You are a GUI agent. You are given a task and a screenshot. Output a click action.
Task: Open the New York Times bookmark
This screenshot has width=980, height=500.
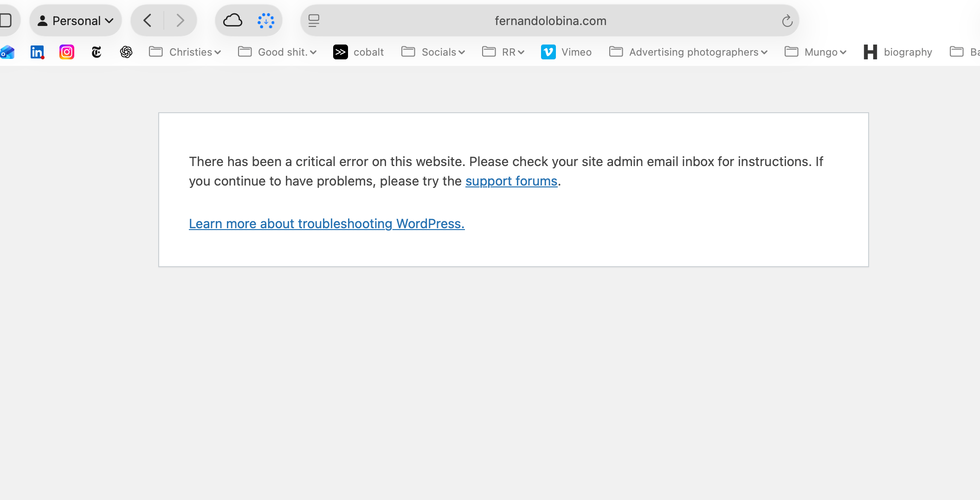97,52
